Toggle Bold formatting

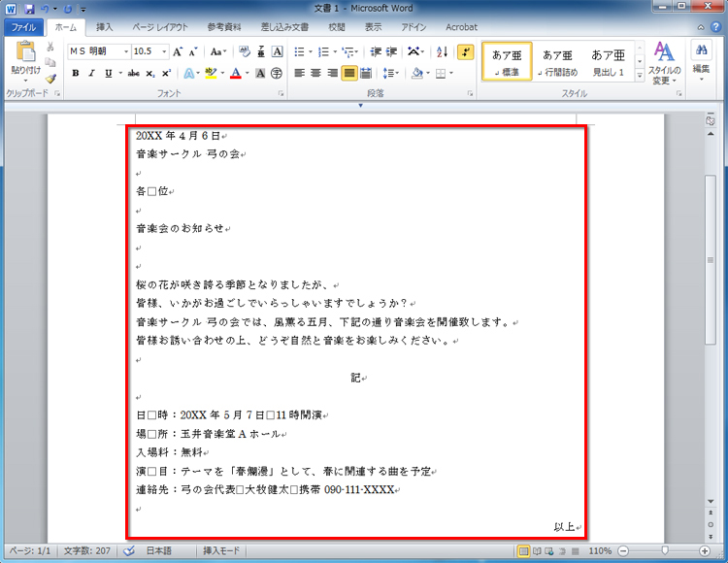coord(76,73)
